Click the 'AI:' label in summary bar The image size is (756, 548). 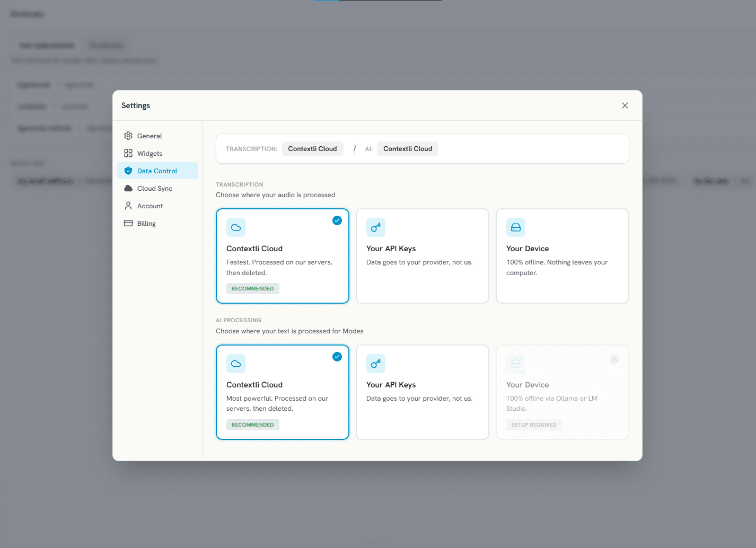[x=369, y=149]
